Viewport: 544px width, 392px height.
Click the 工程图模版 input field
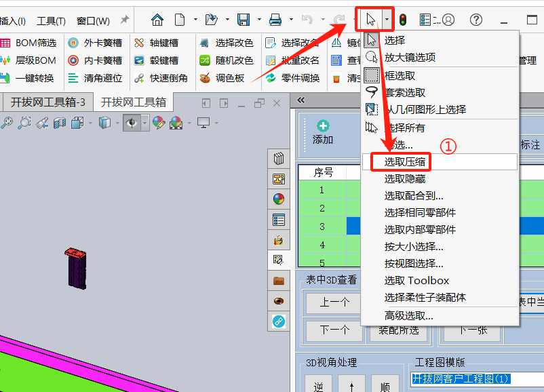coord(478,379)
